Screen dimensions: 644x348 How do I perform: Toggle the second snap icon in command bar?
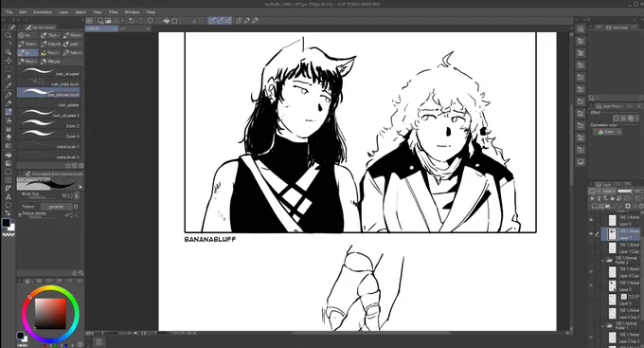tap(221, 21)
